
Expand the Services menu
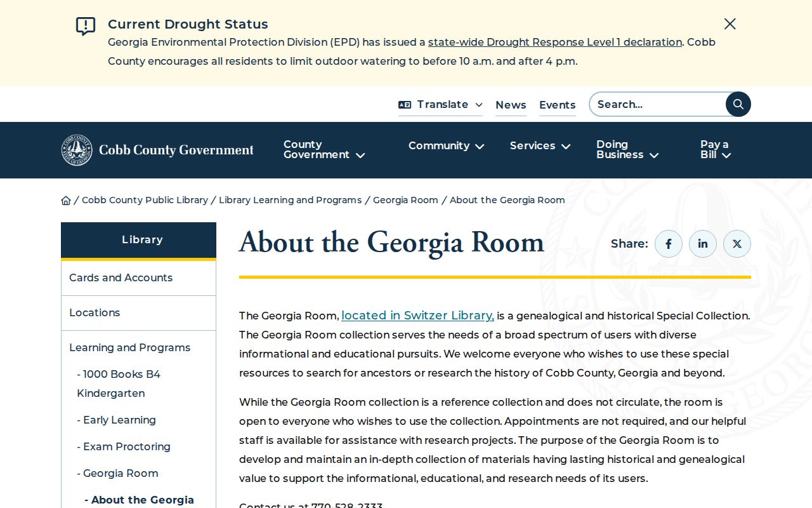point(540,146)
